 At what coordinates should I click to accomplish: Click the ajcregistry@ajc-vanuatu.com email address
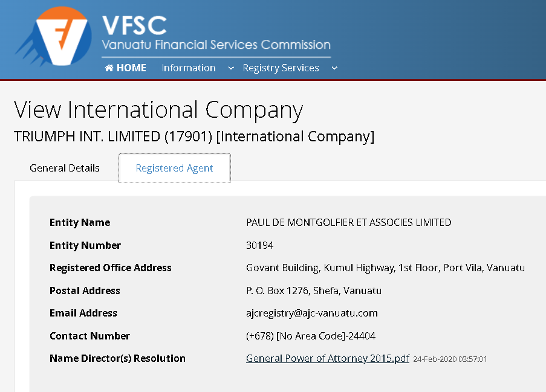coord(311,313)
